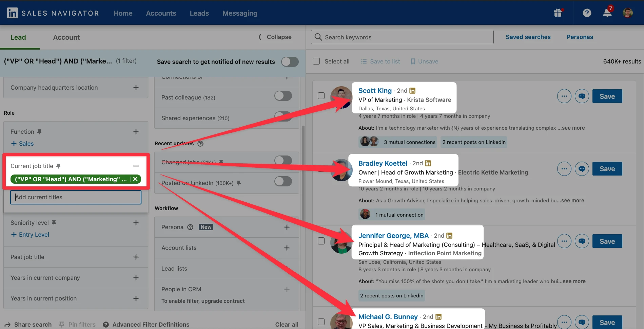
Task: Toggle the Posted on LinkedIn filter
Action: click(283, 181)
